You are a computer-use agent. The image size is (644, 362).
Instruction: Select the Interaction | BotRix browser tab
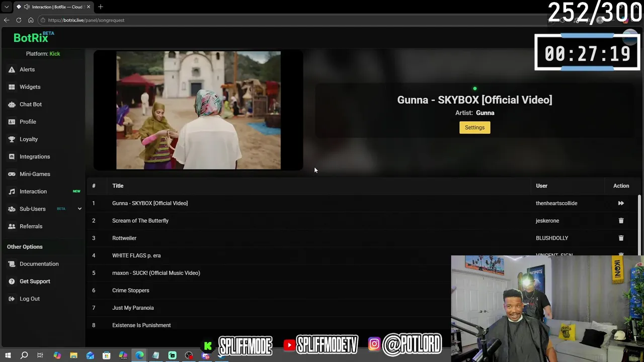tap(53, 7)
